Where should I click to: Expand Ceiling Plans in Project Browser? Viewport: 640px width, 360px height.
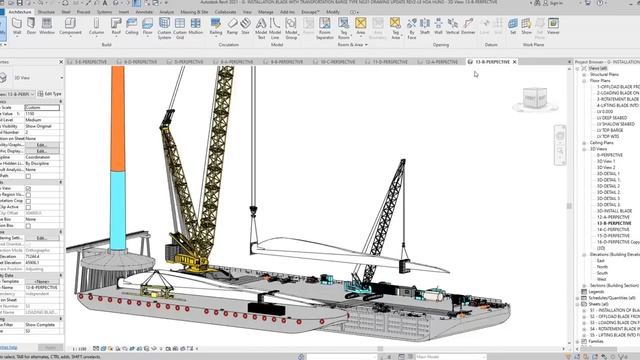584,143
